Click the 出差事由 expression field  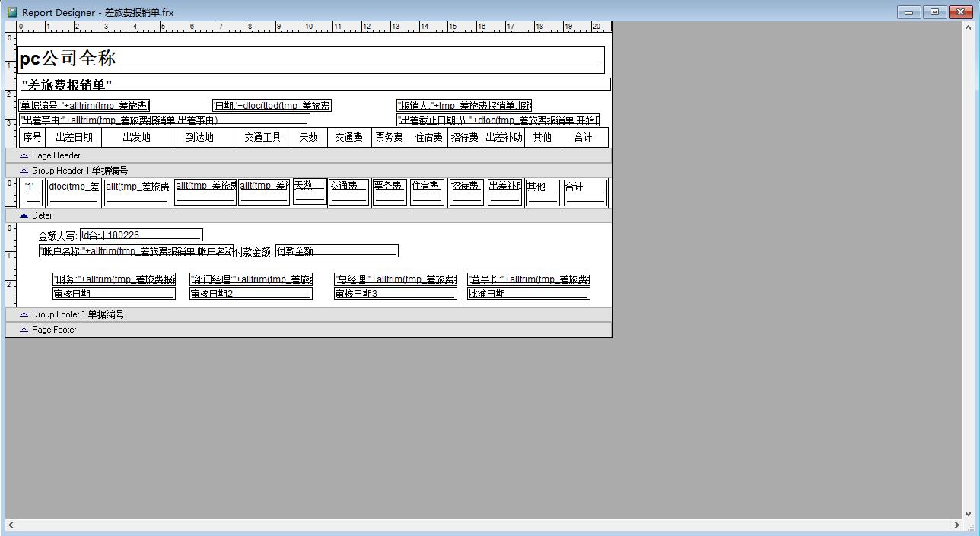pos(164,120)
